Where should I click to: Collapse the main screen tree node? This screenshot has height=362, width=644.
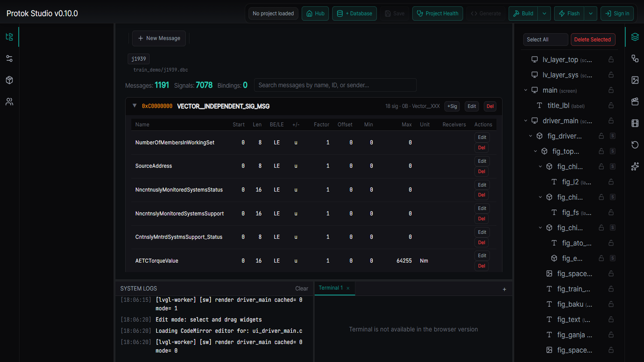526,90
